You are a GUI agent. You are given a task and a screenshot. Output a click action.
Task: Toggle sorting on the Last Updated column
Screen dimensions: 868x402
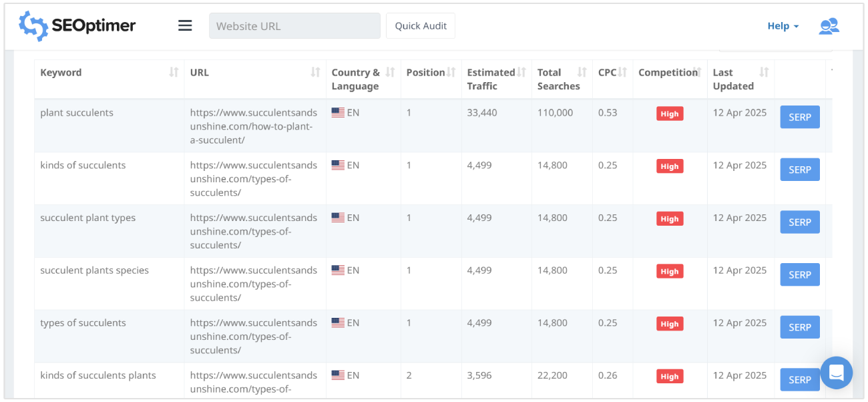765,72
